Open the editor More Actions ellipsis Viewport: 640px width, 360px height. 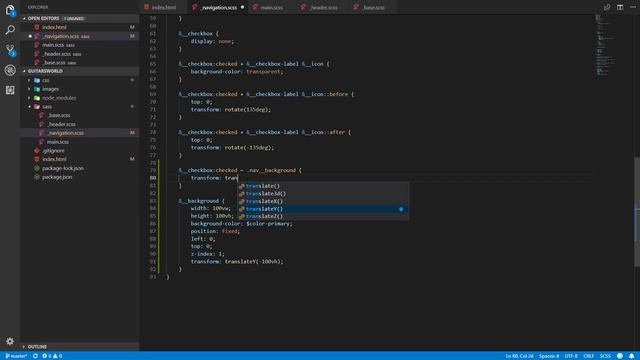(x=633, y=7)
